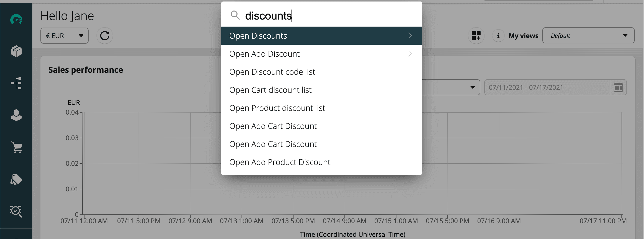This screenshot has height=239, width=644.
Task: Open the Products box icon in sidebar
Action: (x=16, y=51)
